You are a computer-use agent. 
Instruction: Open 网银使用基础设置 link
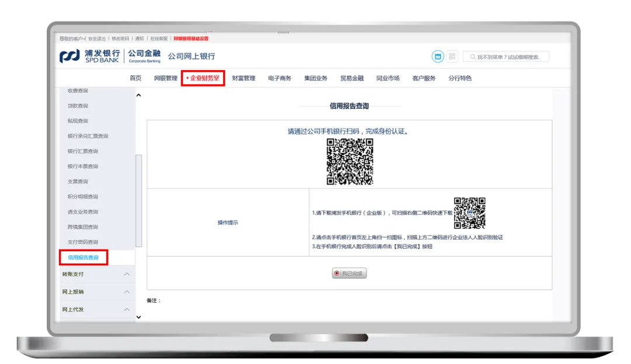[x=190, y=39]
